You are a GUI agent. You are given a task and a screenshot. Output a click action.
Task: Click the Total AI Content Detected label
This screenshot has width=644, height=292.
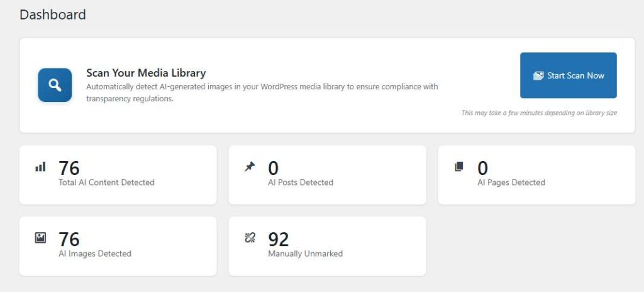tap(106, 182)
